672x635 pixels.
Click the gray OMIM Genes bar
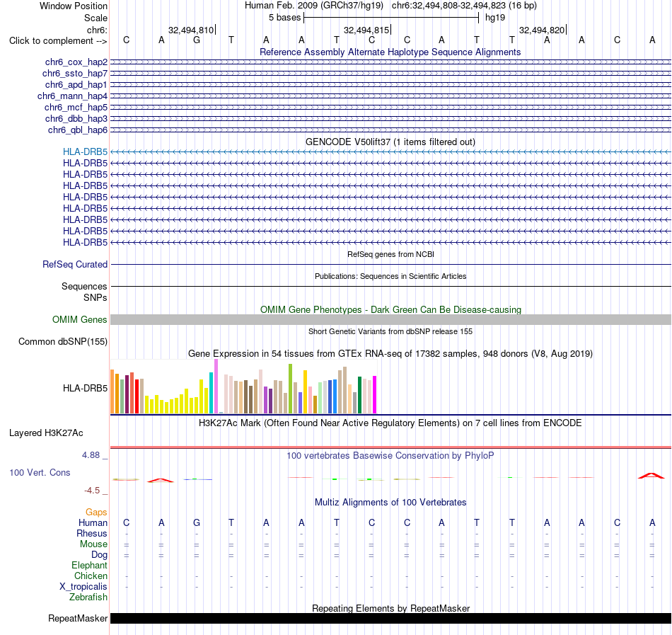pyautogui.click(x=390, y=319)
